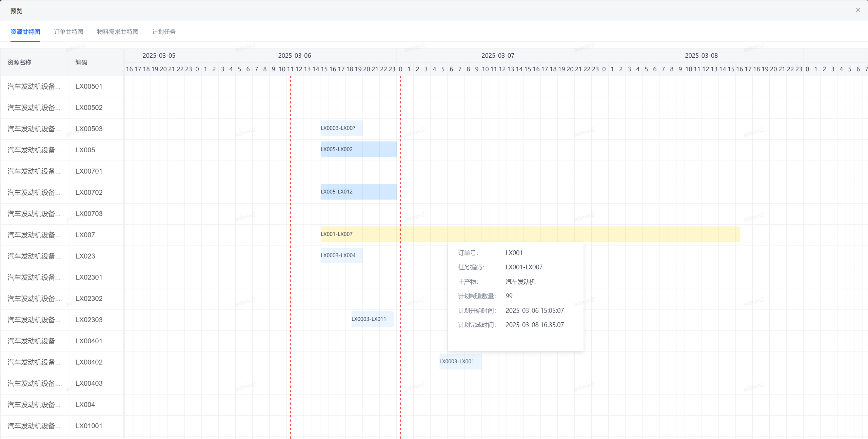Close the preview dialog
868x439 pixels.
pos(858,10)
